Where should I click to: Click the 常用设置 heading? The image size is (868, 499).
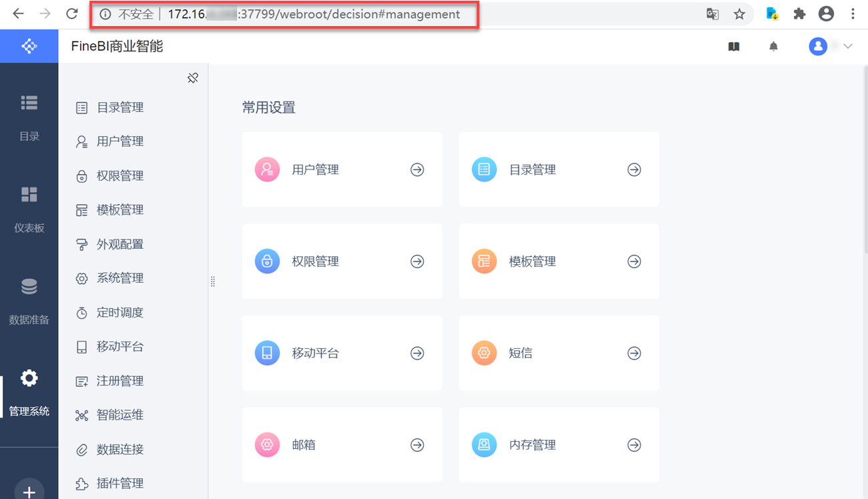point(268,107)
